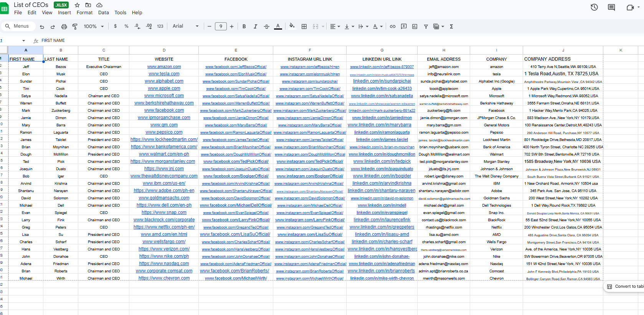Viewport: 644px width, 315px height.
Task: Open the zoom 100% dropdown
Action: click(x=94, y=27)
